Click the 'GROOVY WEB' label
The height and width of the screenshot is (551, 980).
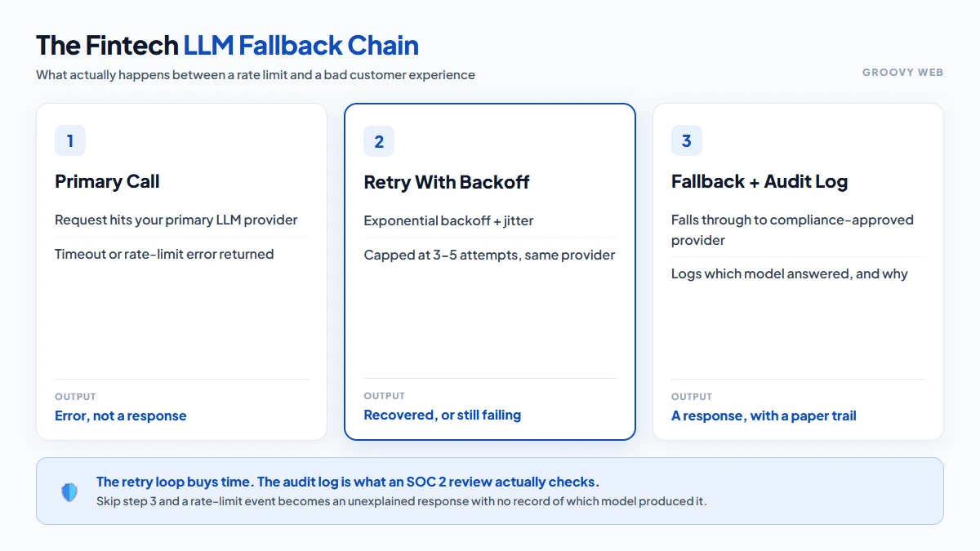click(902, 73)
